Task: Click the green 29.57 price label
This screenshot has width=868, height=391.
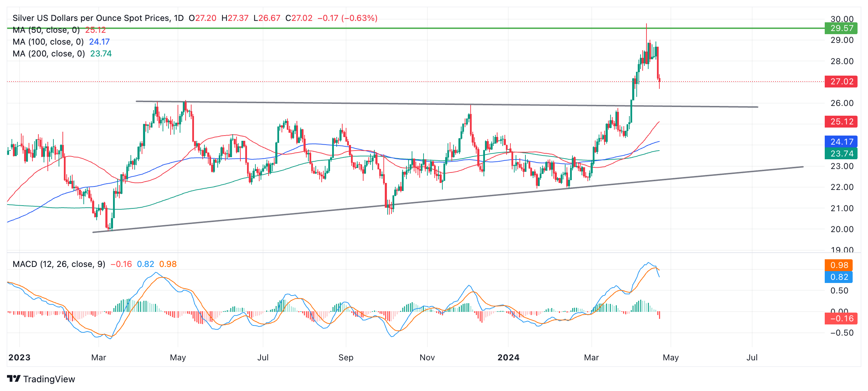Action: click(841, 28)
